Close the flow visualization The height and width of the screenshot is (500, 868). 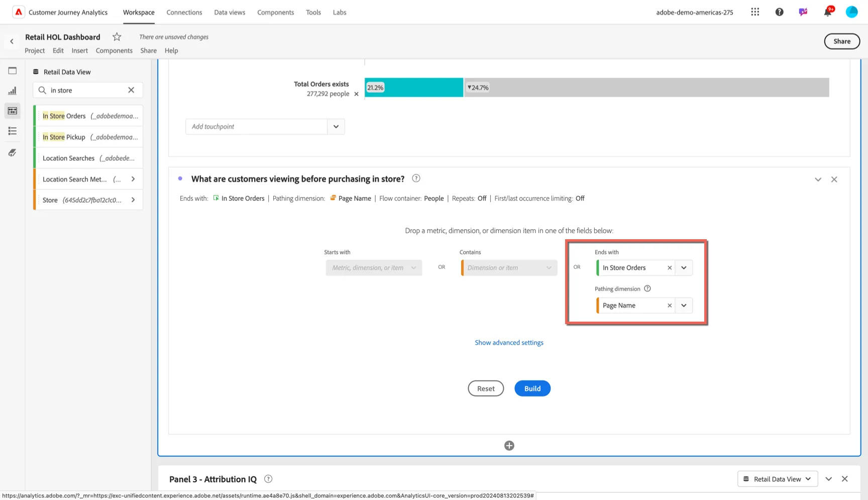834,179
